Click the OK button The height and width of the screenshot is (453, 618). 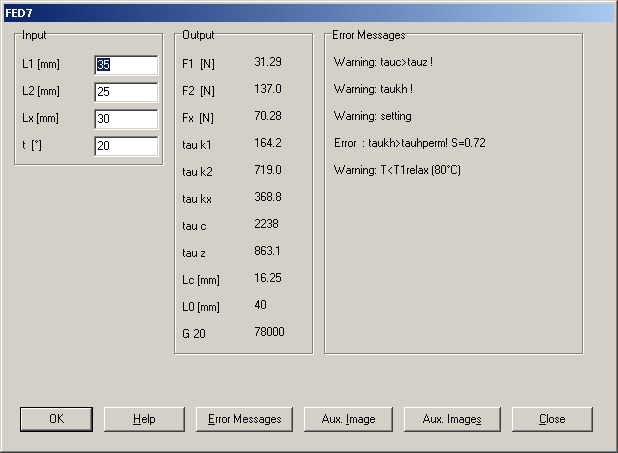56,419
